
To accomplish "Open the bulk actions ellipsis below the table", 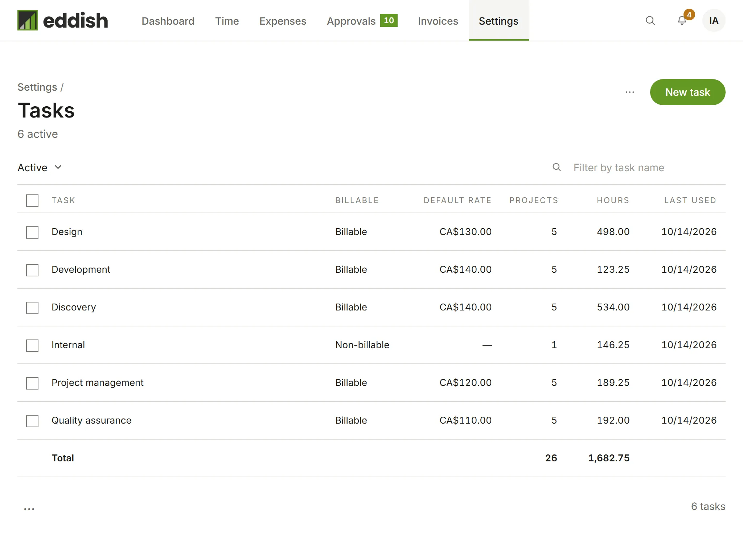I will coord(29,508).
